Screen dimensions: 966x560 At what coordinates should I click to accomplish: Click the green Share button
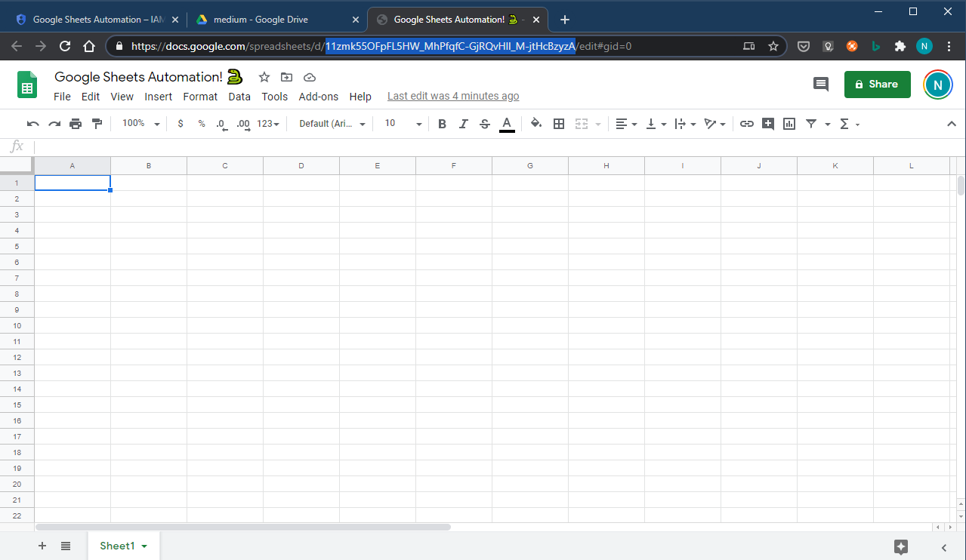877,85
